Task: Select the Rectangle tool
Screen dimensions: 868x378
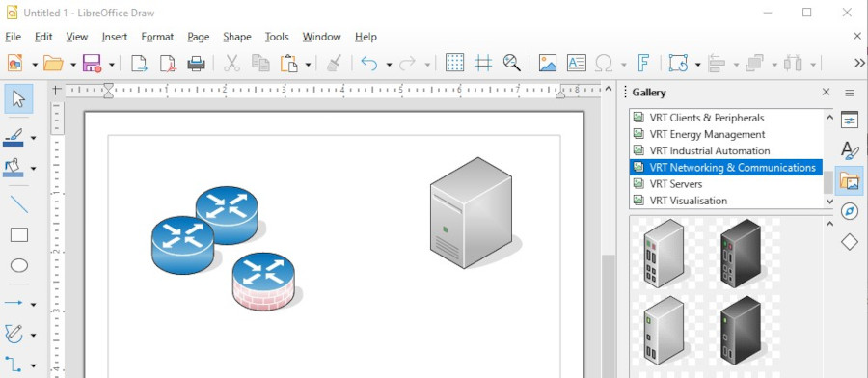Action: coord(19,235)
